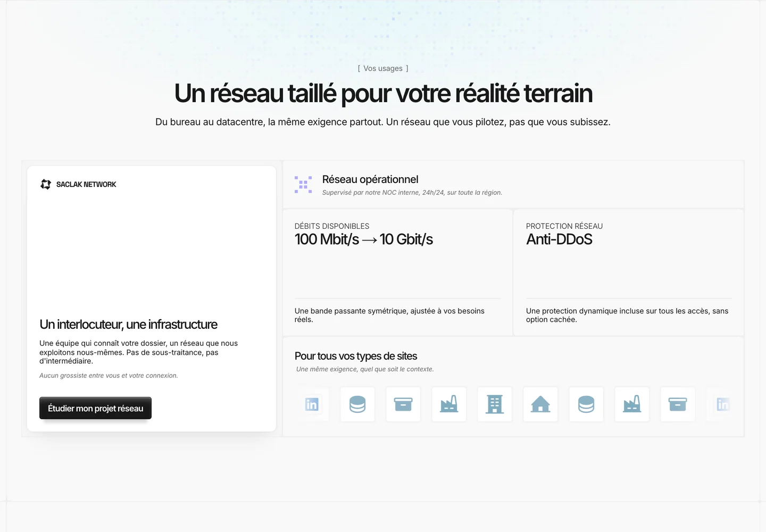Click the factory icon right of the second database icon

632,404
